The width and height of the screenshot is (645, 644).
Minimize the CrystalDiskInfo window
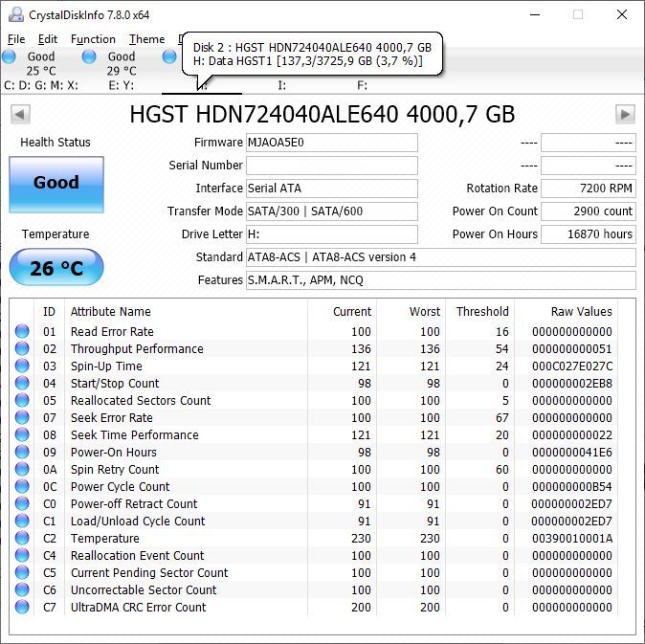(x=535, y=14)
